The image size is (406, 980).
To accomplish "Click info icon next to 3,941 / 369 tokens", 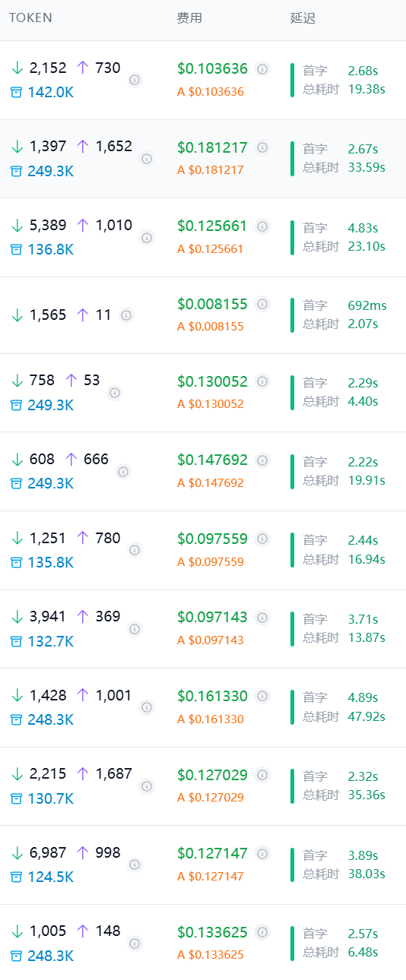I will click(x=135, y=629).
